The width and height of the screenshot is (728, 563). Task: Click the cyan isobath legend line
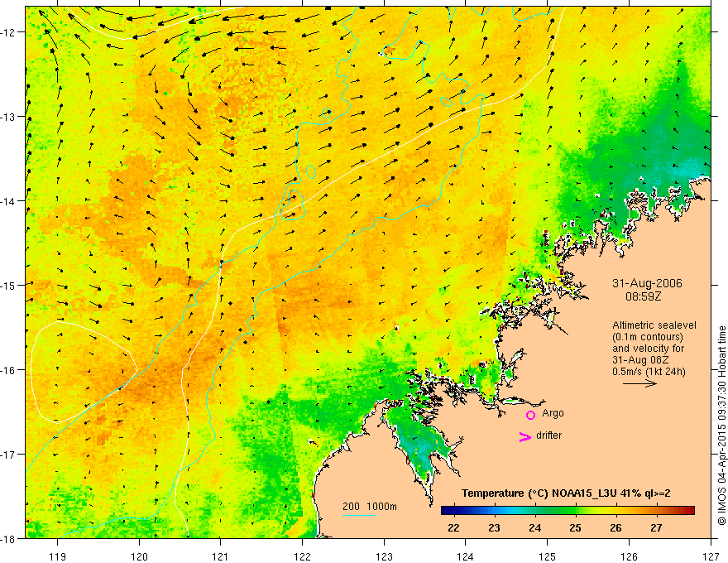(359, 515)
